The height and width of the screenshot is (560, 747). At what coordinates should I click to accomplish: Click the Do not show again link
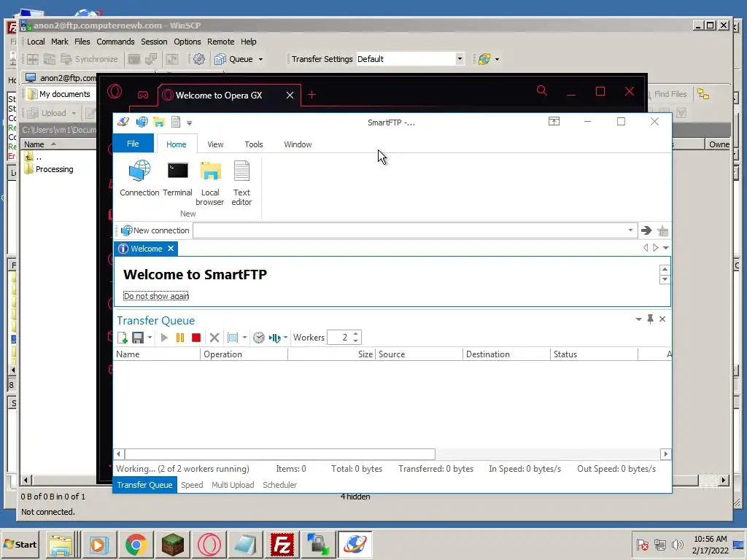pos(156,296)
